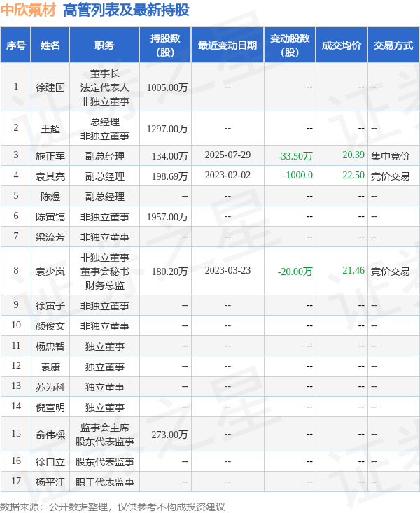Click the 数据来源 footer note

[112, 507]
